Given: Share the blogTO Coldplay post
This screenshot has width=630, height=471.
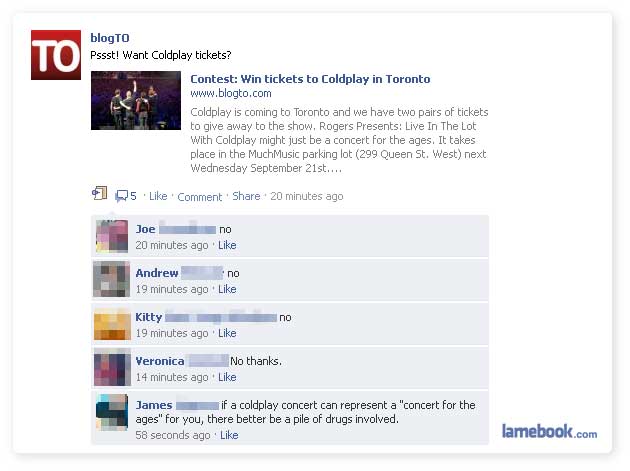Looking at the screenshot, I should pyautogui.click(x=246, y=196).
